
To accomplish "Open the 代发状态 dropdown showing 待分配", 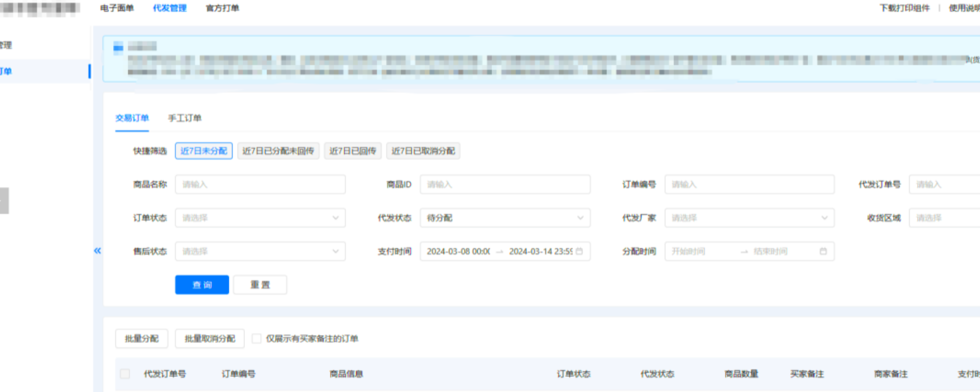I will [505, 218].
